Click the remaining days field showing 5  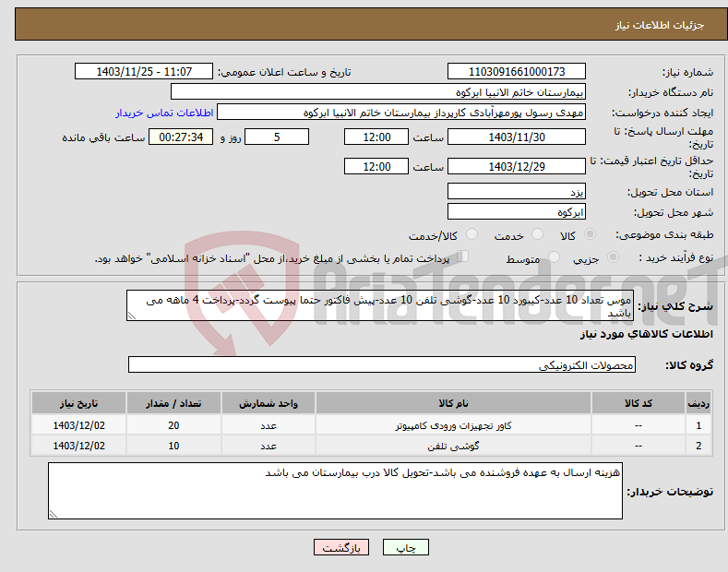click(277, 137)
